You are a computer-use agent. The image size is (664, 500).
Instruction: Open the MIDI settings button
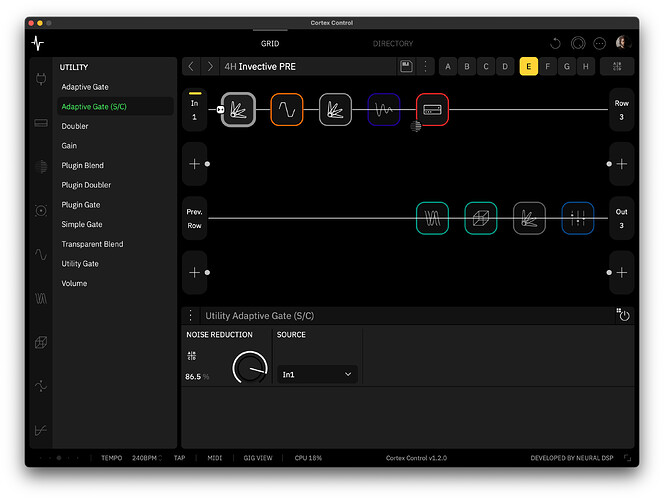coord(215,458)
